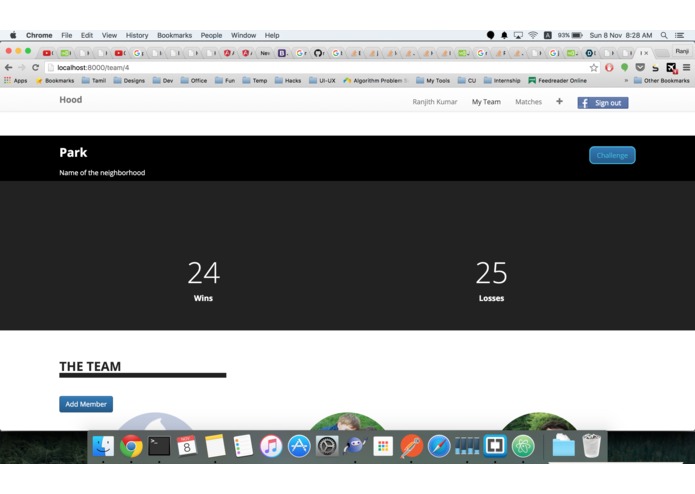The height and width of the screenshot is (494, 695).
Task: Click the Chrome forward arrow
Action: 21,67
